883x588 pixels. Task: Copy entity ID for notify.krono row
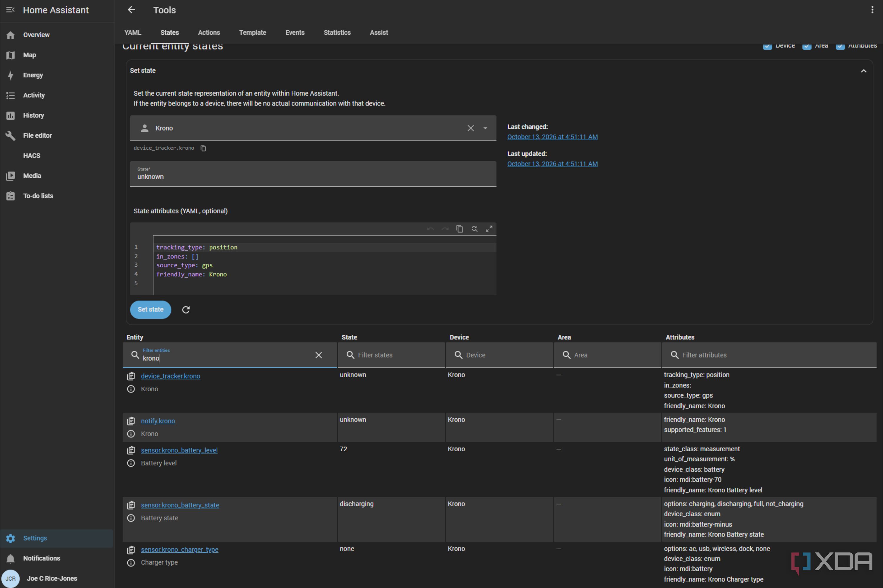[x=131, y=421]
